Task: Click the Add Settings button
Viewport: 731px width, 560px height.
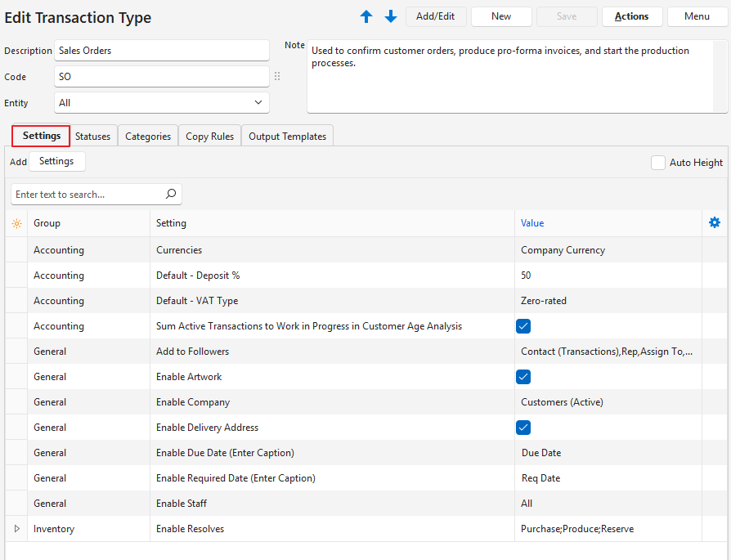Action: (56, 162)
